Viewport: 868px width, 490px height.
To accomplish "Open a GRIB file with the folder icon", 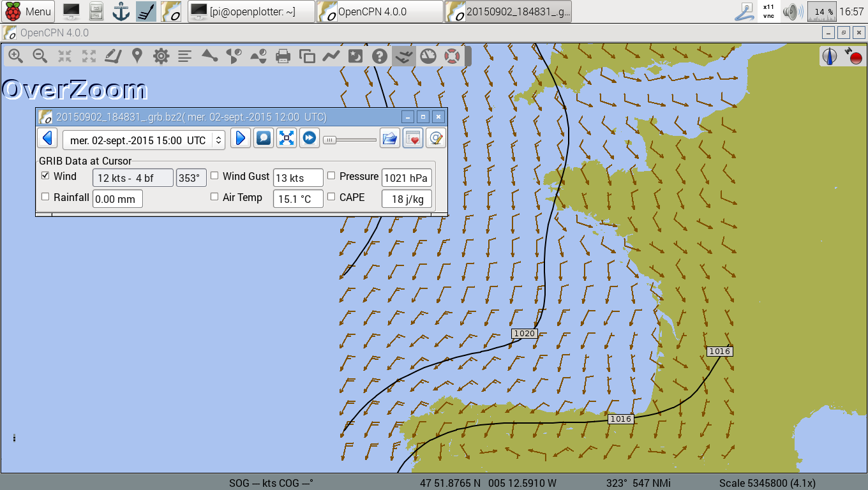I will (x=390, y=138).
